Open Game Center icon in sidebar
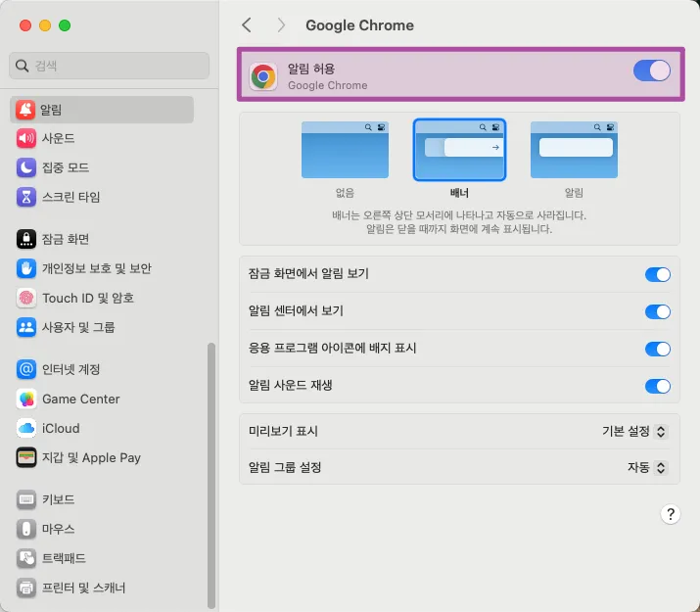This screenshot has width=700, height=612. click(25, 399)
